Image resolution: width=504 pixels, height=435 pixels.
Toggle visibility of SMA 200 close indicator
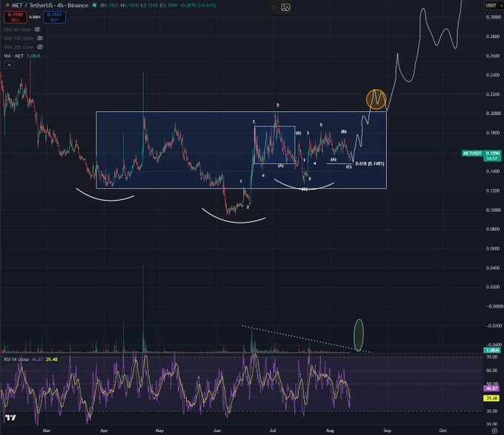coord(40,47)
